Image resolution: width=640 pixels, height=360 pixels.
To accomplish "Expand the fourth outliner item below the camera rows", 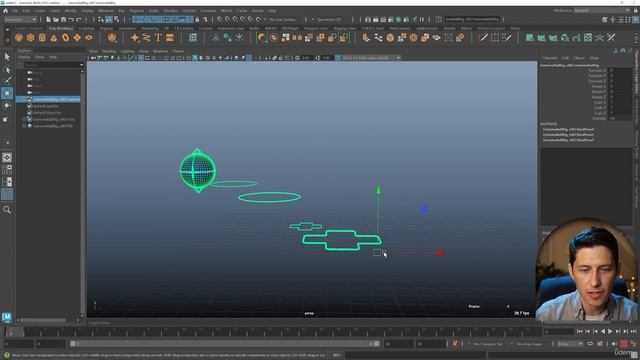I will tap(24, 120).
